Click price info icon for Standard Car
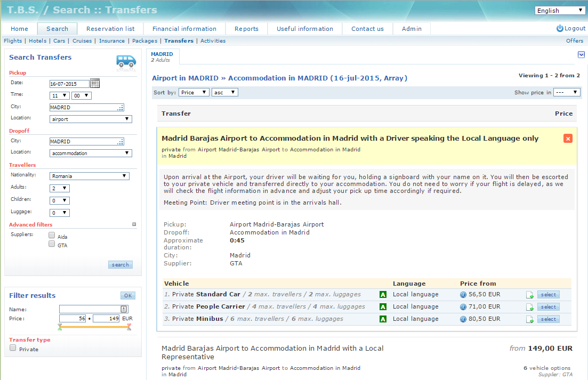Screen dimensions: 588x380 click(x=463, y=295)
